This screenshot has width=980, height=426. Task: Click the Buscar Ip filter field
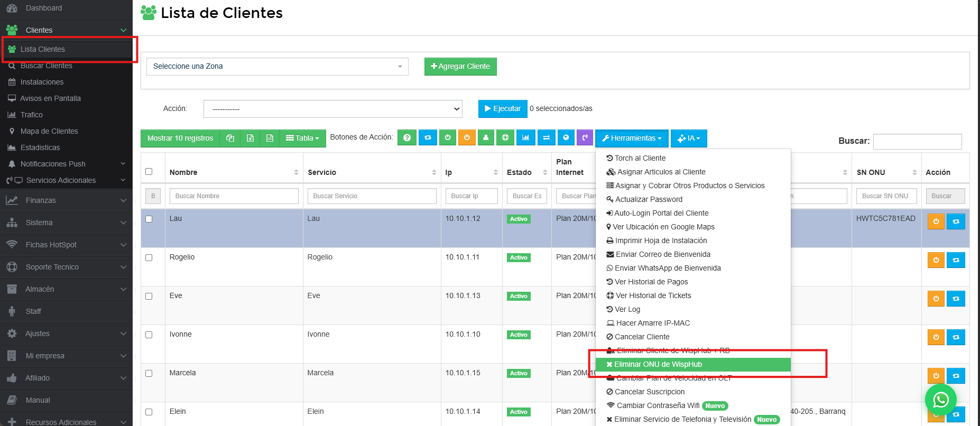471,196
